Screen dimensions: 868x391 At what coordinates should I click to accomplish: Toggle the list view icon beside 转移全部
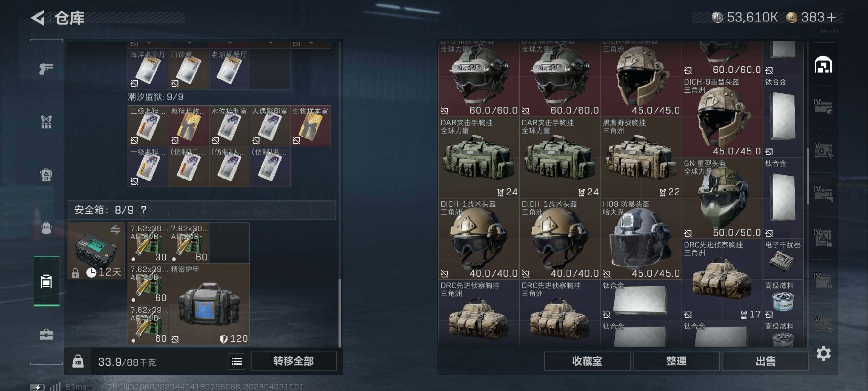[237, 362]
